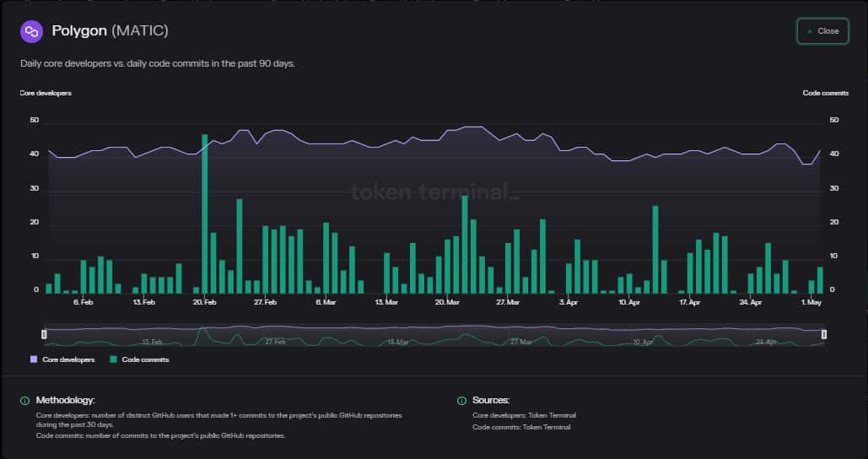The width and height of the screenshot is (868, 459).
Task: Select the '1. May' x-axis label
Action: click(x=811, y=302)
